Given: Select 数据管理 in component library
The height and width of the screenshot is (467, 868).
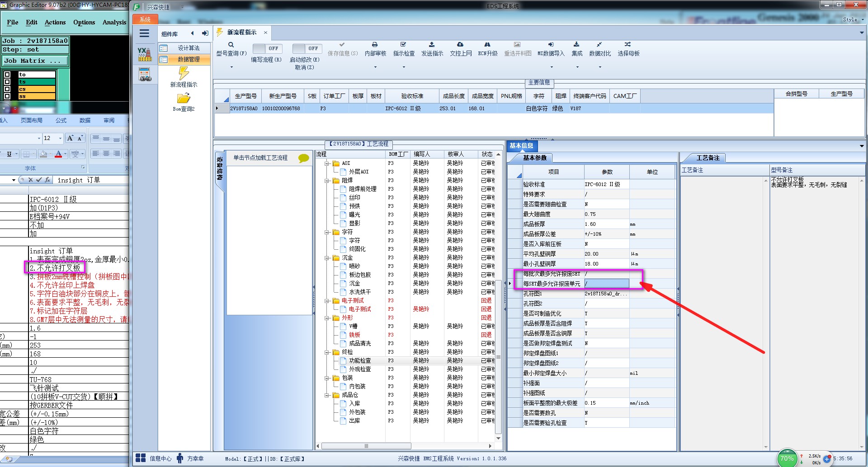Looking at the screenshot, I should pyautogui.click(x=184, y=59).
